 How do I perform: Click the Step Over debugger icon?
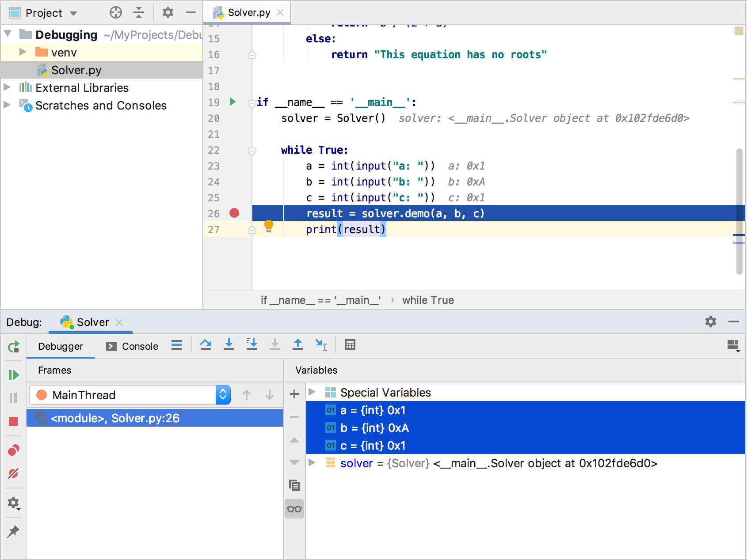[x=206, y=345]
